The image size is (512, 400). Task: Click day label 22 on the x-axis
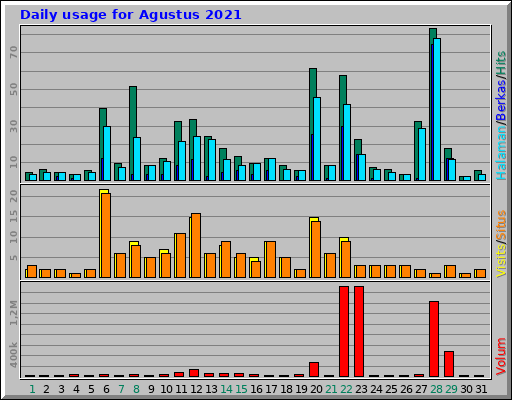[x=346, y=389]
